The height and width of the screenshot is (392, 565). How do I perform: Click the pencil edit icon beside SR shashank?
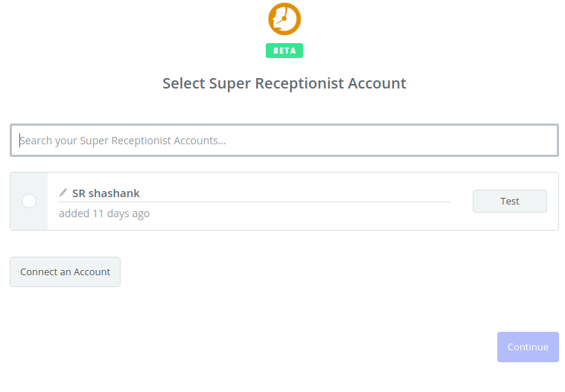[x=63, y=193]
